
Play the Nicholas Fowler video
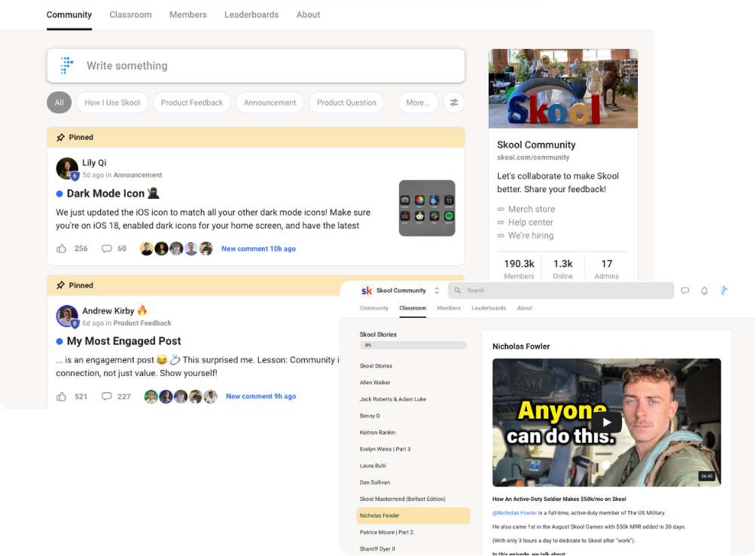(x=607, y=423)
